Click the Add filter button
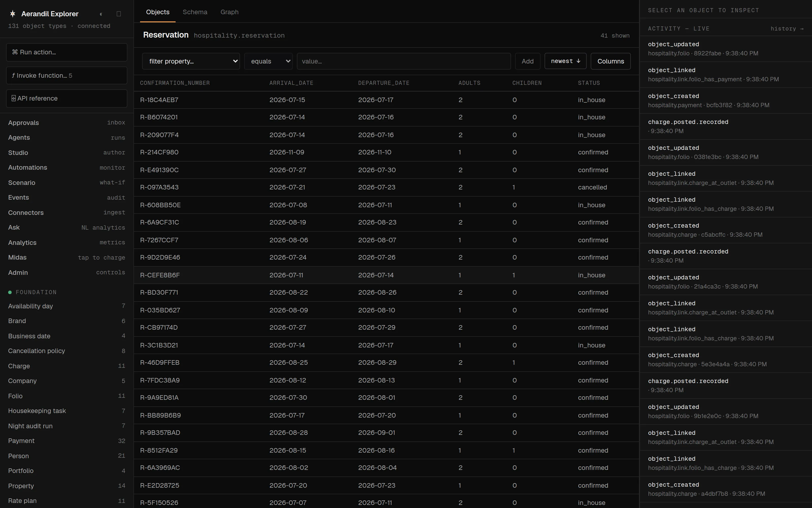The width and height of the screenshot is (812, 508). [528, 61]
